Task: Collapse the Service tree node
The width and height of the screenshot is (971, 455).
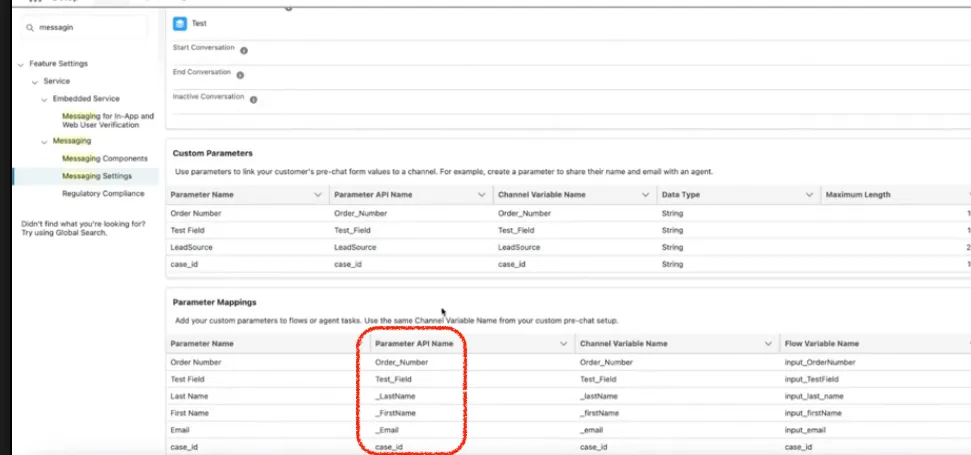Action: 35,82
